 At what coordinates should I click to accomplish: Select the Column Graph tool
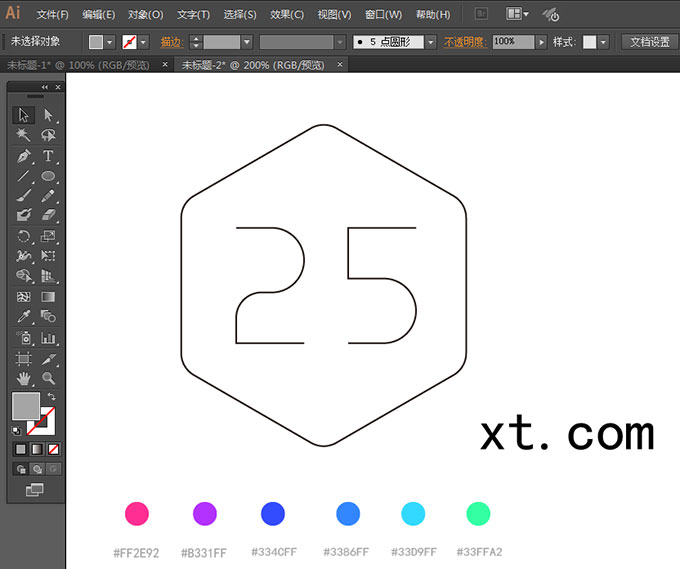point(48,338)
